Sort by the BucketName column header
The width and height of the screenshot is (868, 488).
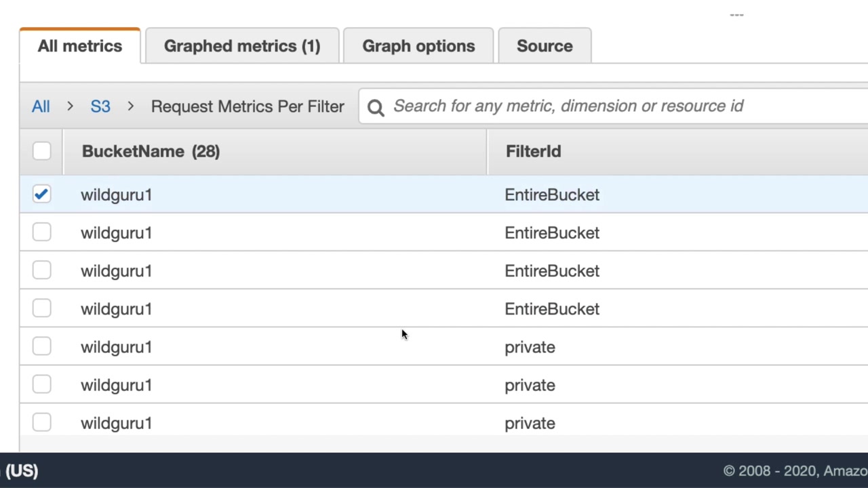click(x=151, y=151)
